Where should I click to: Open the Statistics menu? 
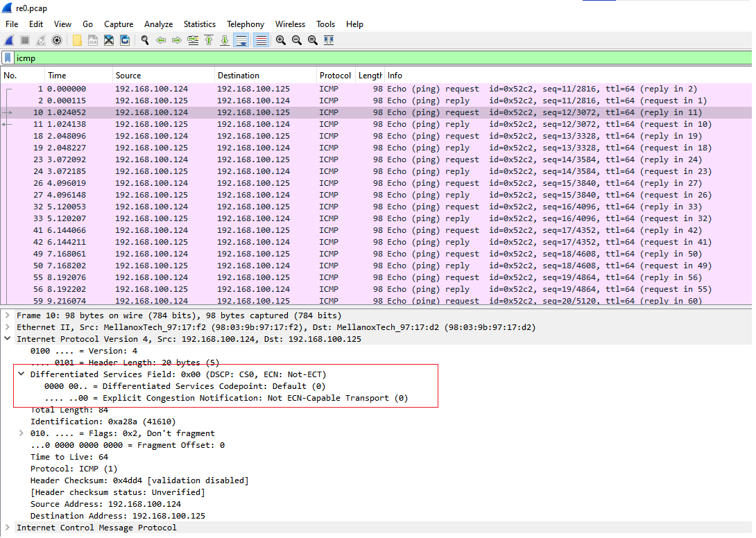pyautogui.click(x=199, y=24)
